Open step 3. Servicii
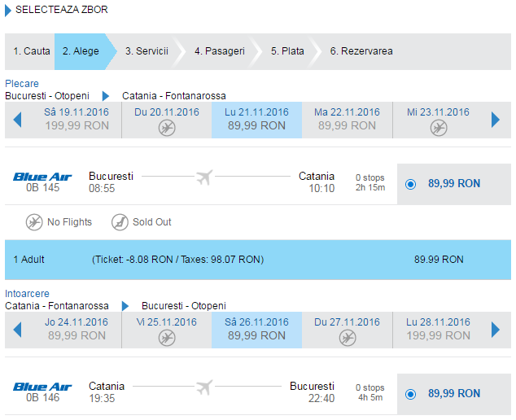 coord(146,51)
